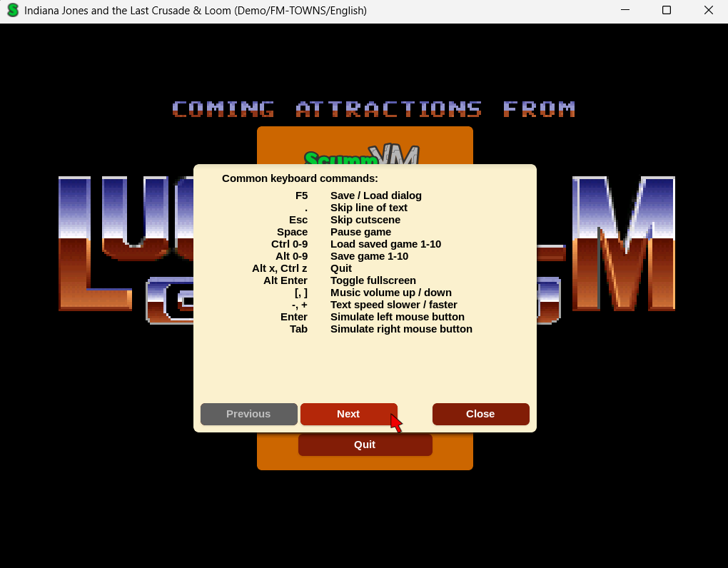Click the 'Space' key label

point(292,232)
